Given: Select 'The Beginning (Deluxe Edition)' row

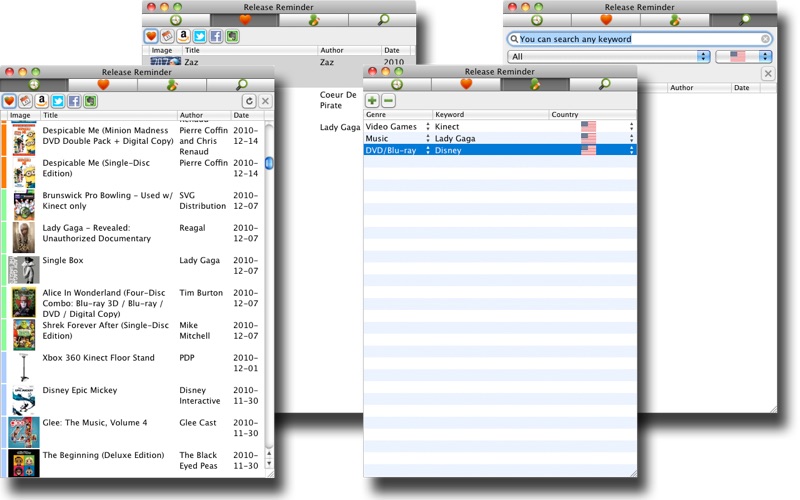Looking at the screenshot, I should (133, 463).
